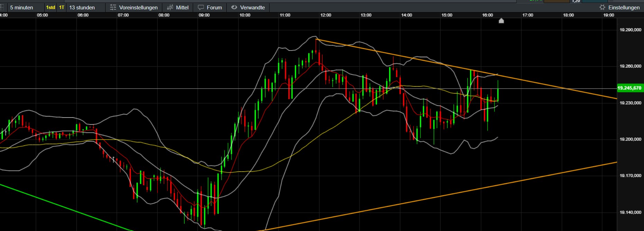Click the 19.200,000 price axis label
644x231 pixels.
(x=630, y=139)
